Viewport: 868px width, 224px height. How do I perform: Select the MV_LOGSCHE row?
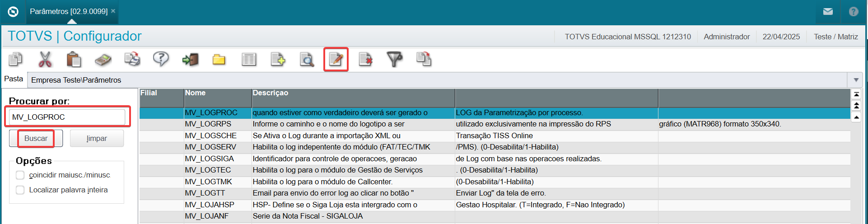[495, 135]
